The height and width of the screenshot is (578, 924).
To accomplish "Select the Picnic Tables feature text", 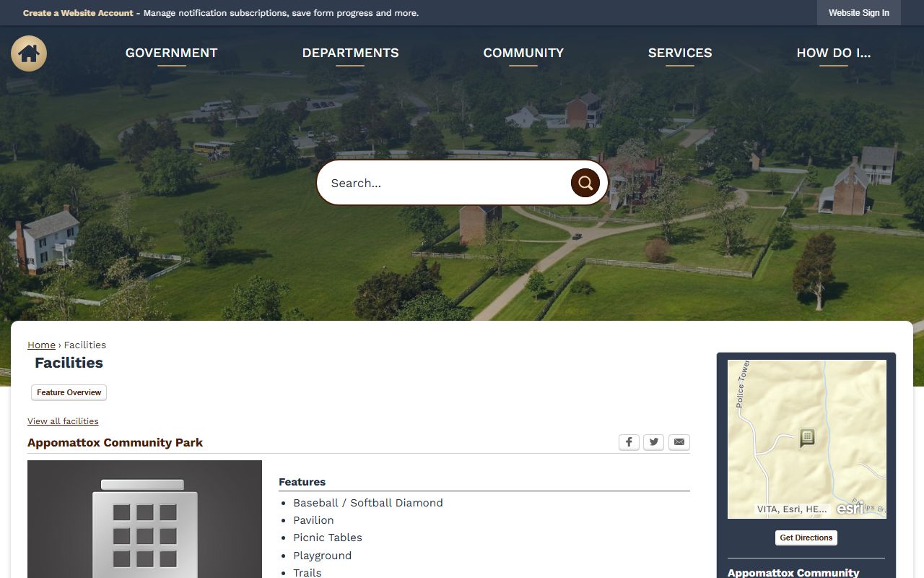I will pos(328,538).
